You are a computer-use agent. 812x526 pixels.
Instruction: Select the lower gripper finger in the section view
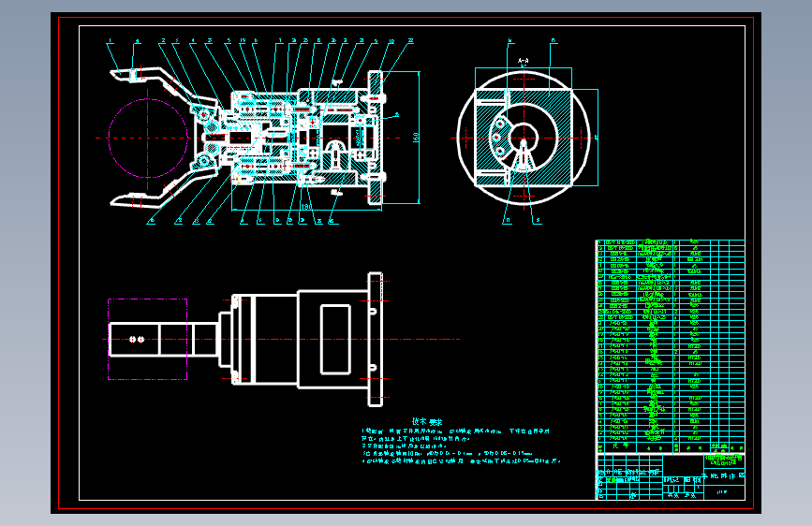coord(163,188)
